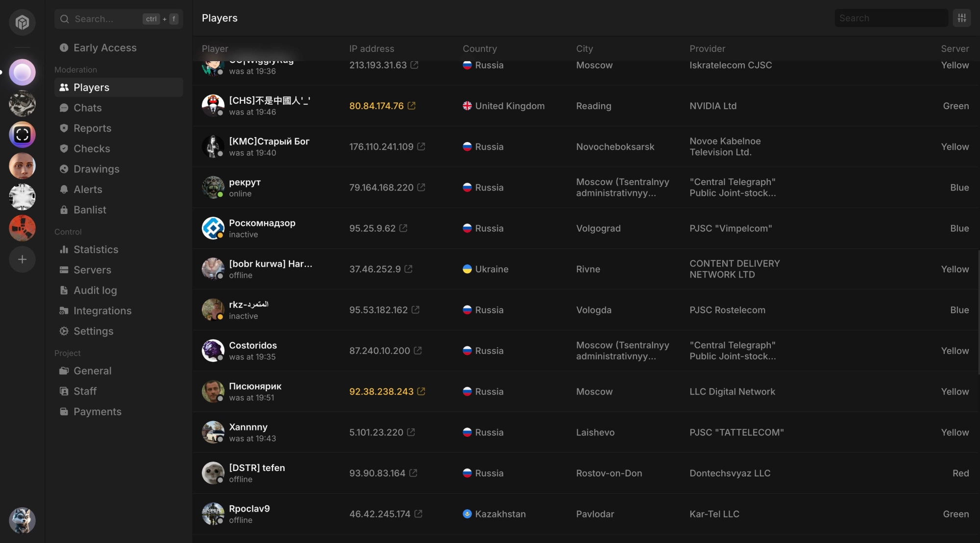This screenshot has height=543, width=980.
Task: Open Audit log in sidebar
Action: [x=95, y=290]
